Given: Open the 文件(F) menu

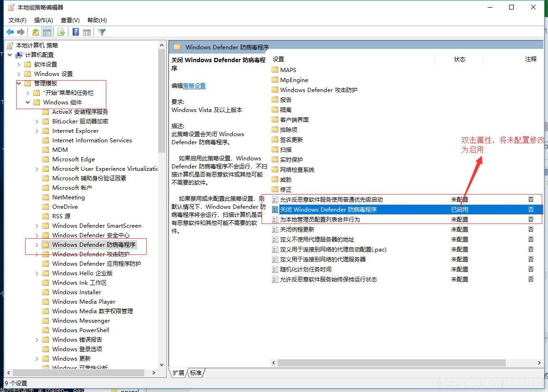Looking at the screenshot, I should 18,20.
